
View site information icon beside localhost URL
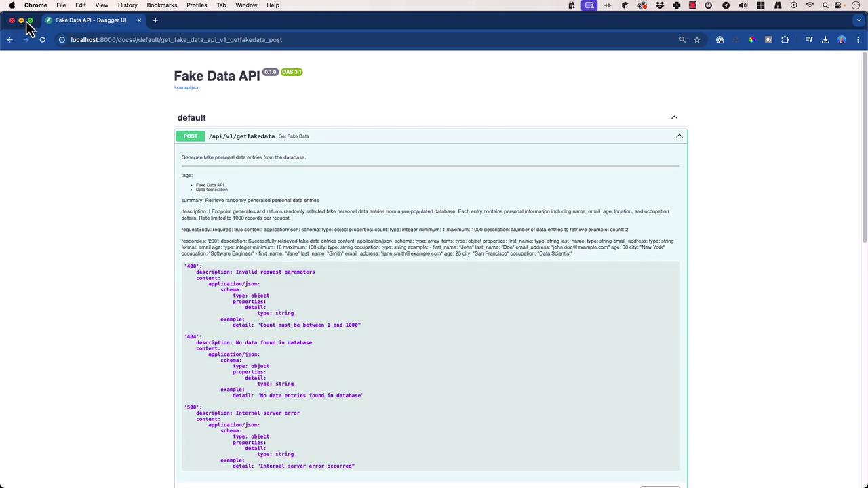(x=62, y=40)
